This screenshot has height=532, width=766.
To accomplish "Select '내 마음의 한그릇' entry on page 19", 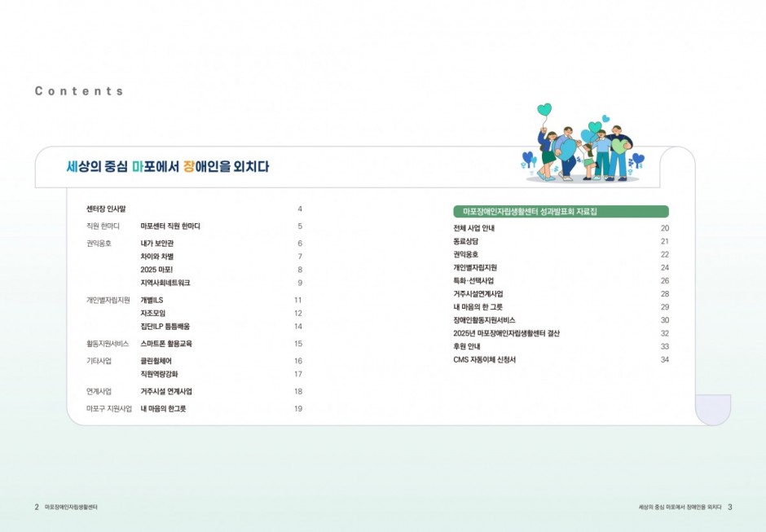I will coord(163,409).
